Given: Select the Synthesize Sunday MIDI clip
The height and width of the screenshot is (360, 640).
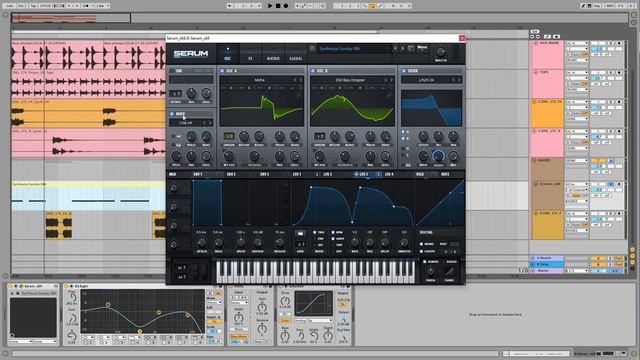Looking at the screenshot, I should (x=89, y=197).
